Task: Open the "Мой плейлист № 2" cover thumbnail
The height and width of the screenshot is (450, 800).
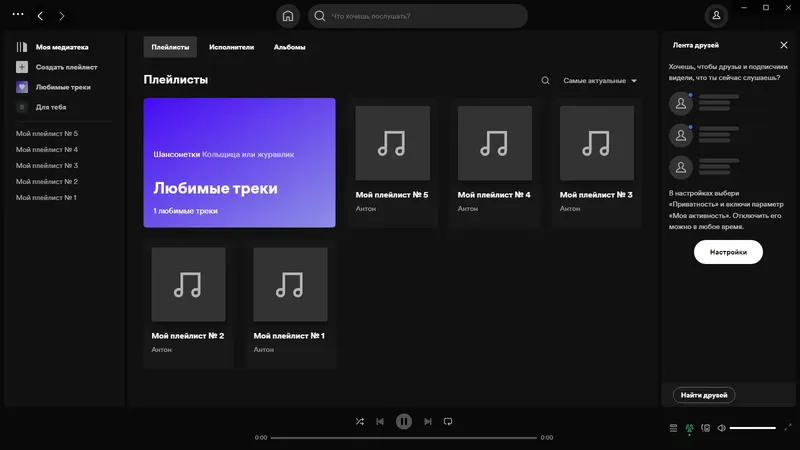Action: (188, 285)
